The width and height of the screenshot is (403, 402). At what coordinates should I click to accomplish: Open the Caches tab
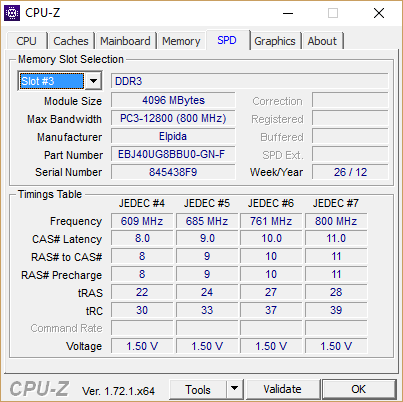pyautogui.click(x=71, y=41)
